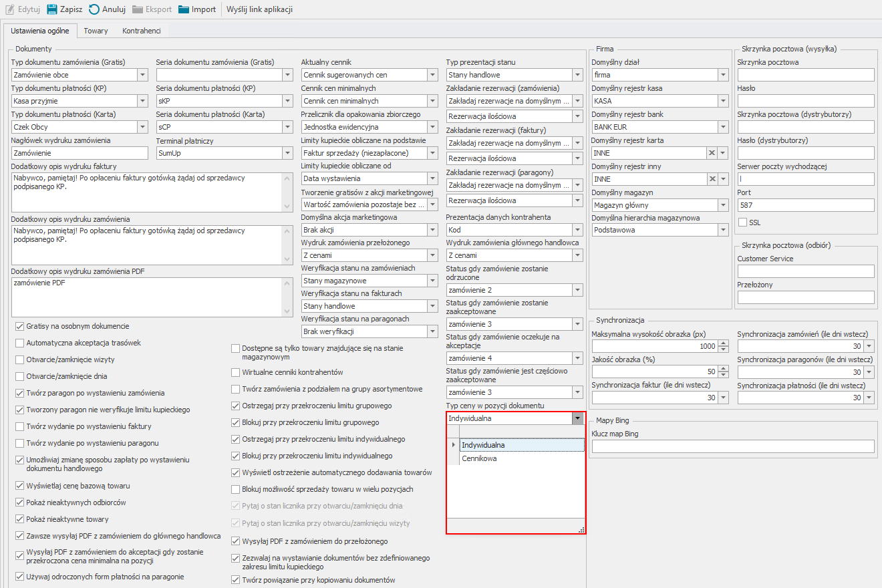Click the Anuluj undo icon
Screen dimensions: 882x588
point(95,9)
